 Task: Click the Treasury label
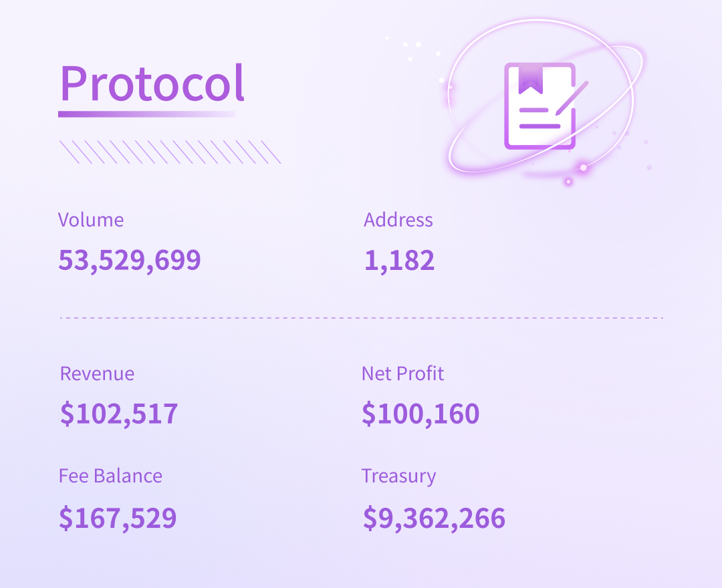(398, 476)
